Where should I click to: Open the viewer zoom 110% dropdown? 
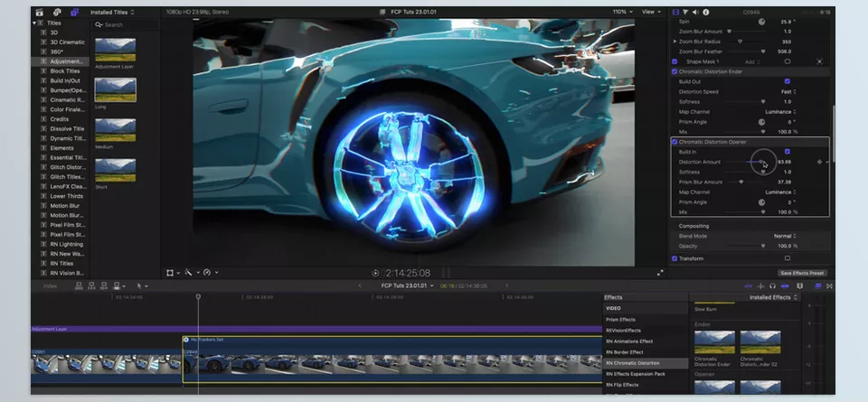(623, 12)
